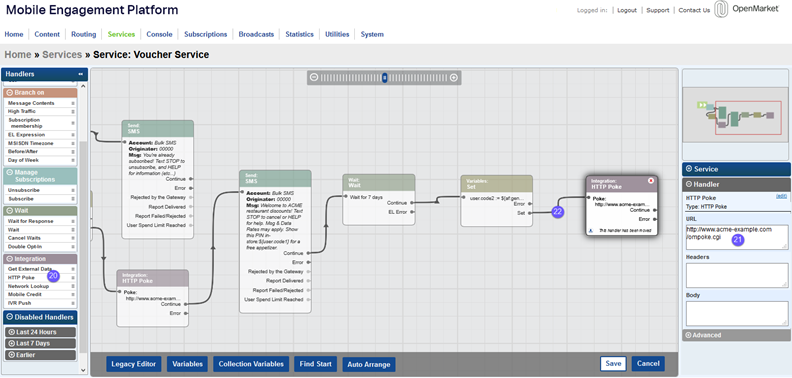Grab the Message Contents drag handle icon

73,103
